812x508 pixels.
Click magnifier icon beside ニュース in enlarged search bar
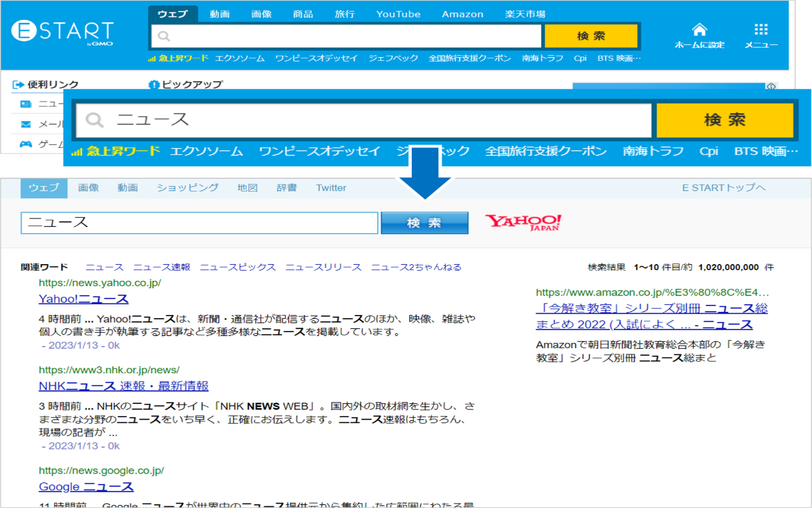tap(95, 120)
